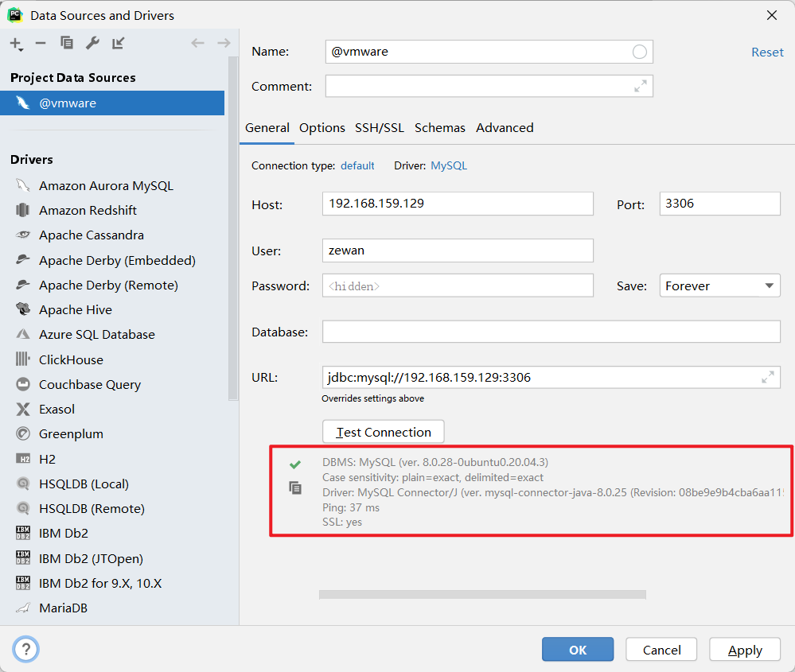This screenshot has width=795, height=672.
Task: Open the SSH/SSL tab
Action: [380, 128]
